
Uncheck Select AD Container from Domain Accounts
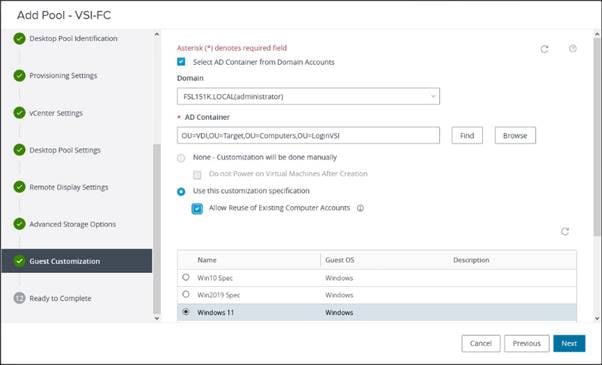tap(181, 62)
